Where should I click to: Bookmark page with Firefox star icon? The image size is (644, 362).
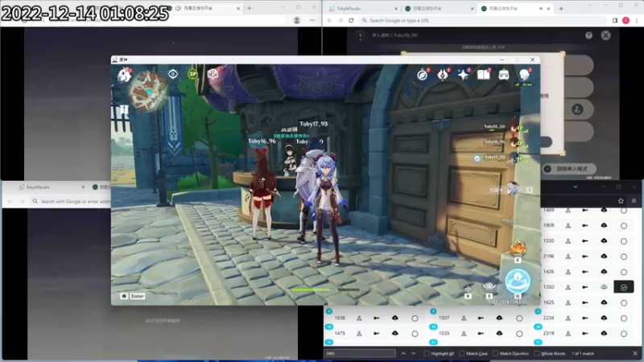coord(621,200)
